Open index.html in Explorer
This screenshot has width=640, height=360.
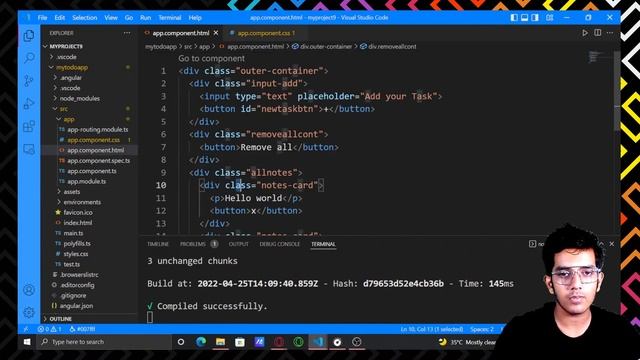click(78, 223)
